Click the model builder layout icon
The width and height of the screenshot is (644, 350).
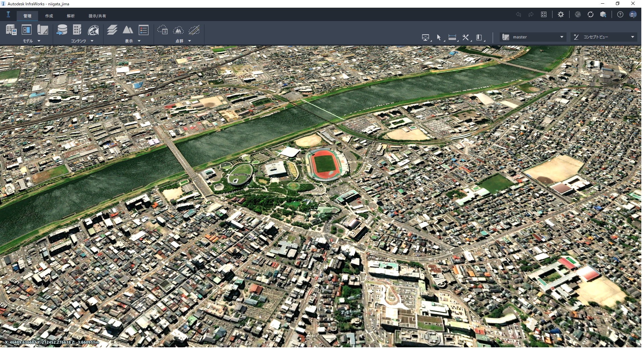coord(27,30)
